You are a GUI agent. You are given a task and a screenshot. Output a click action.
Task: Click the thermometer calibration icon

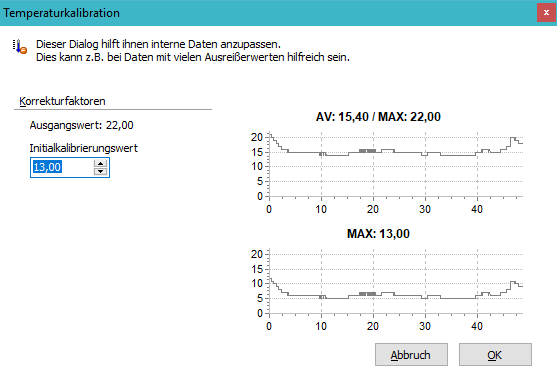pyautogui.click(x=20, y=47)
